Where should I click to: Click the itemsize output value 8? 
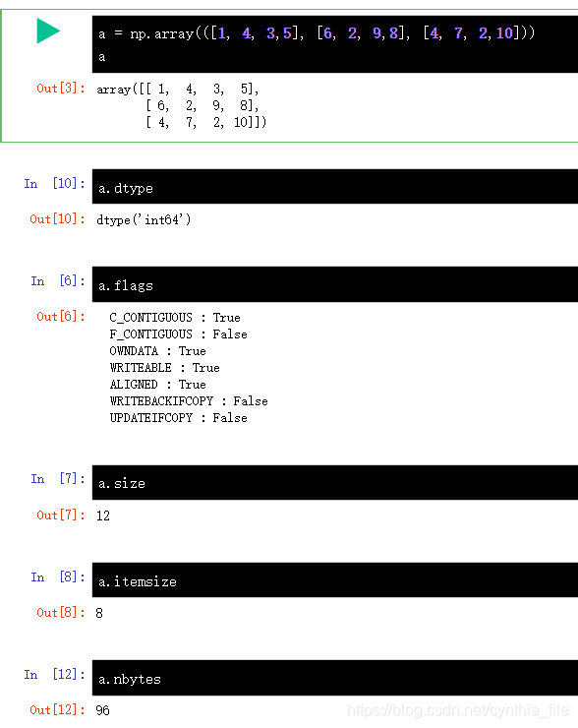99,613
